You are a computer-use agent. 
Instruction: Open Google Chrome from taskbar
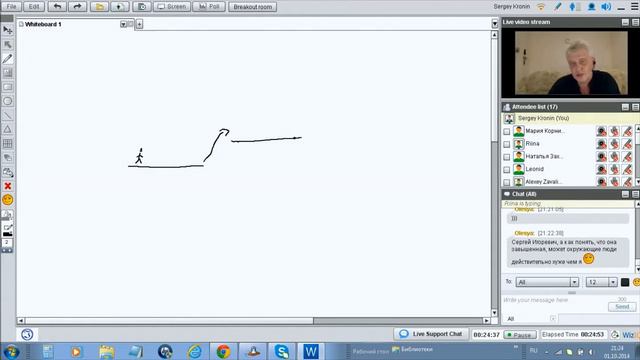point(223,351)
